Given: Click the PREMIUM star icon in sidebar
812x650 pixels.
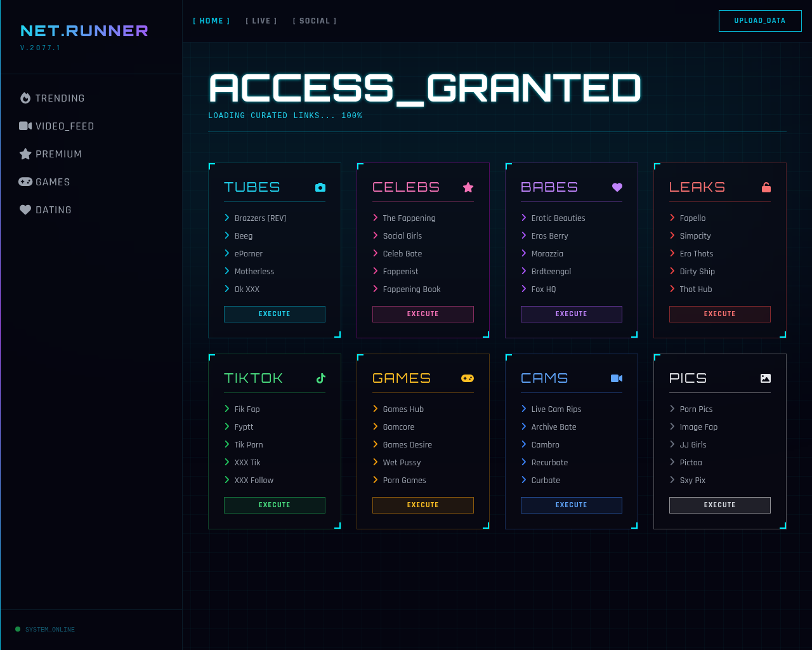Looking at the screenshot, I should 25,154.
